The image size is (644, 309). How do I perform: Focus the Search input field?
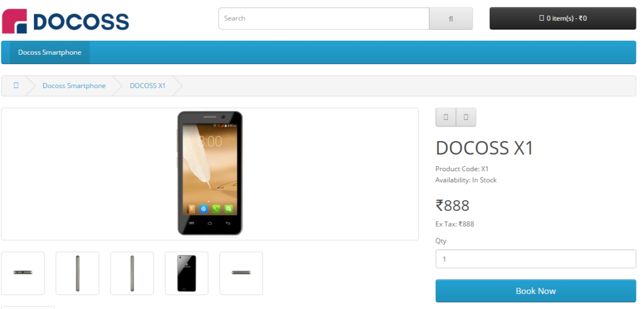click(x=324, y=18)
